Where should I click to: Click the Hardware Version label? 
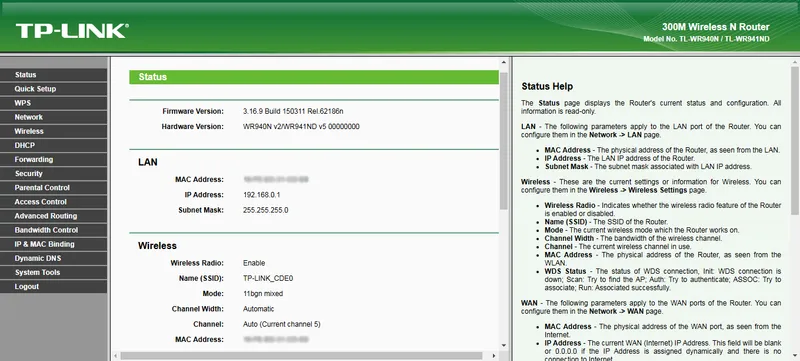click(192, 126)
